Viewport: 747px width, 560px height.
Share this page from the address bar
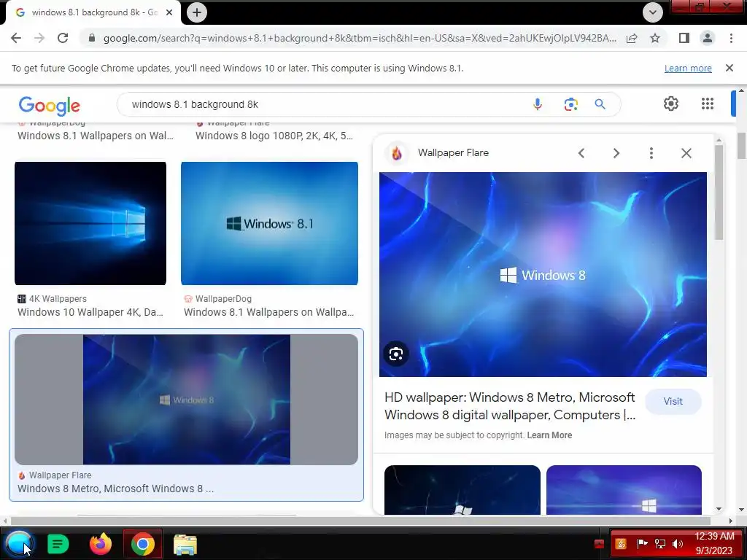coord(632,38)
